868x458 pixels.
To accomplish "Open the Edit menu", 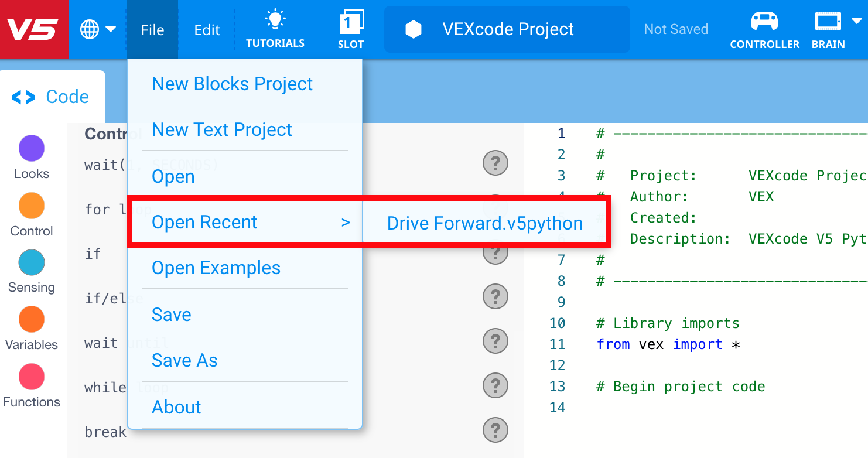I will (207, 29).
